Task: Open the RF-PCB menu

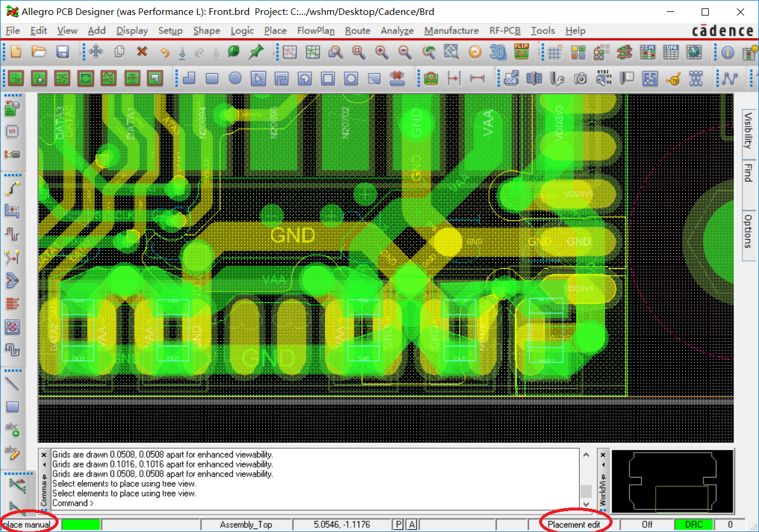Action: coord(504,30)
